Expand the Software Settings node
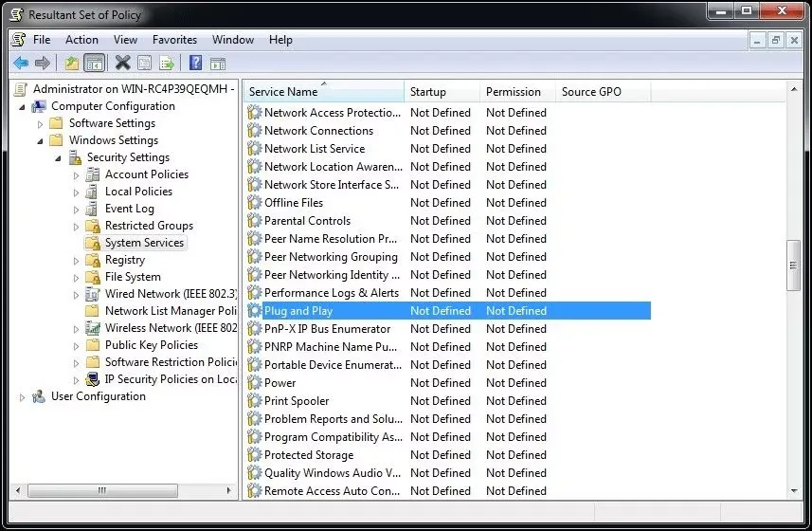The image size is (812, 531). 40,123
